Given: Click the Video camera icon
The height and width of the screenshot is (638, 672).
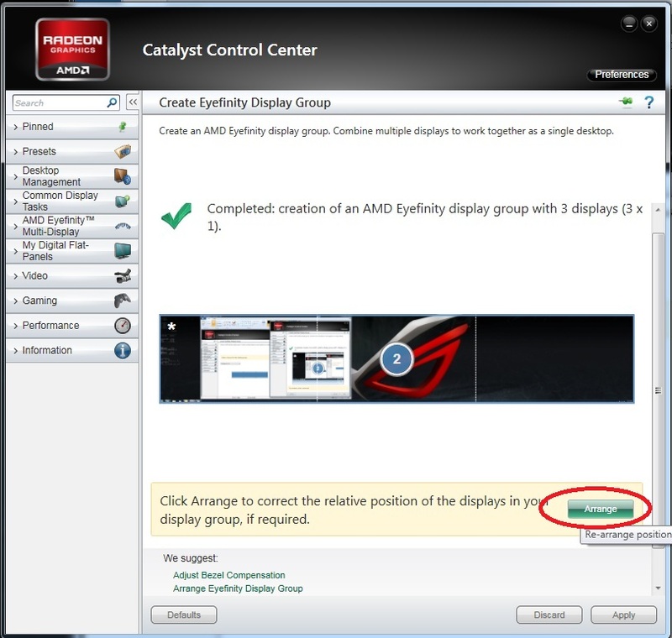Looking at the screenshot, I should (123, 275).
